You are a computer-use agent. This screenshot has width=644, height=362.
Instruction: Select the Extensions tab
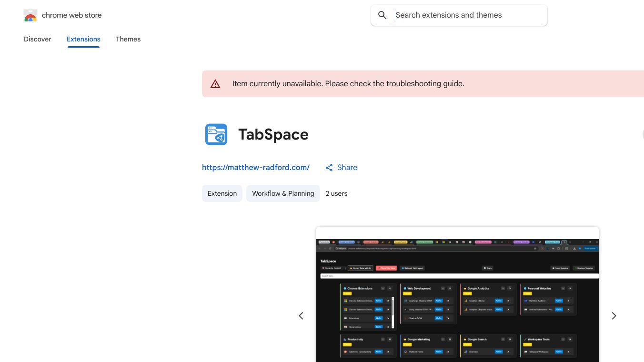tap(83, 39)
